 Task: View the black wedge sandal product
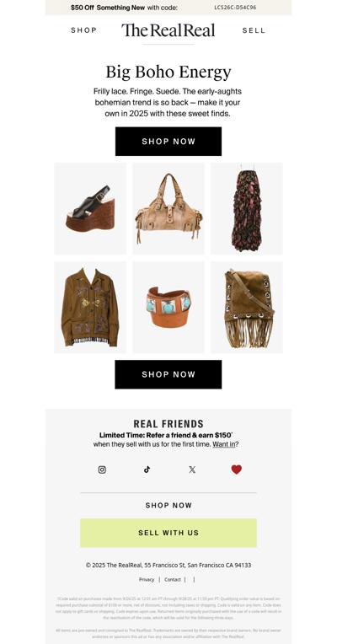click(x=90, y=209)
